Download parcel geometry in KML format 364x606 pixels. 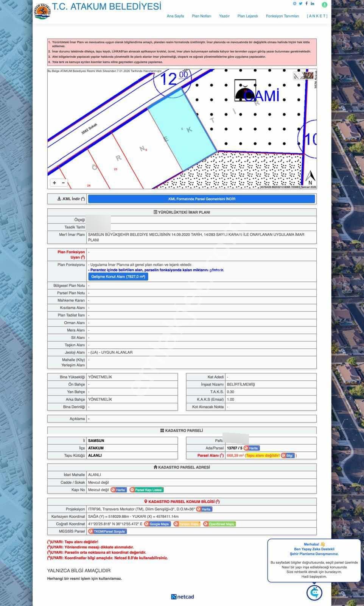click(201, 199)
